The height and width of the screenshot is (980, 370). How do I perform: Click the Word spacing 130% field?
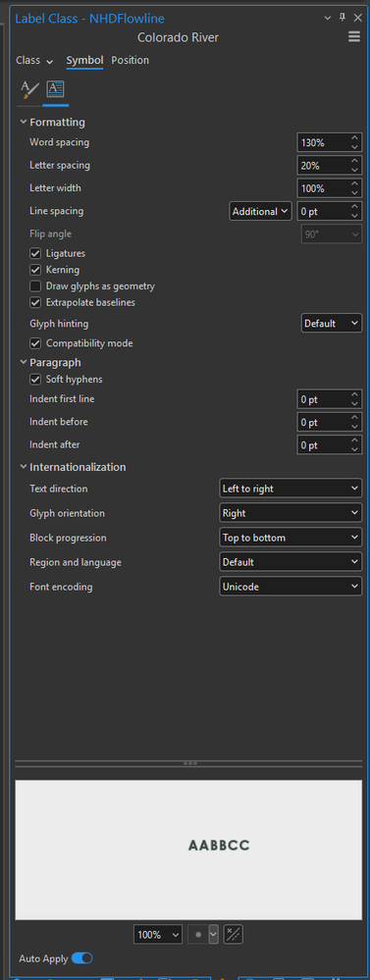tap(323, 142)
